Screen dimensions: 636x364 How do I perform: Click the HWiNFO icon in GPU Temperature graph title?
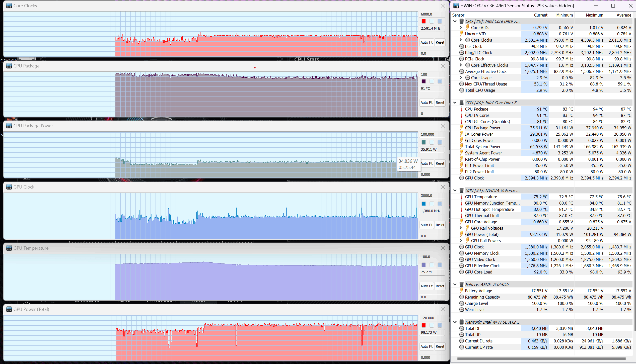point(9,248)
